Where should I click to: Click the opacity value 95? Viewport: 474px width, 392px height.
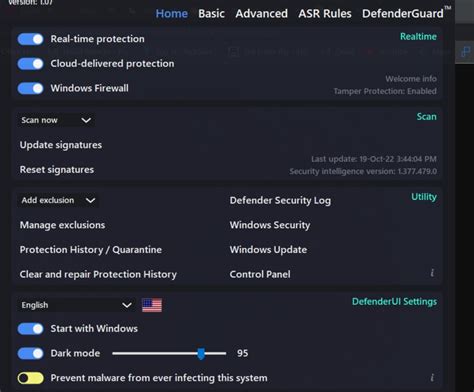pyautogui.click(x=243, y=353)
